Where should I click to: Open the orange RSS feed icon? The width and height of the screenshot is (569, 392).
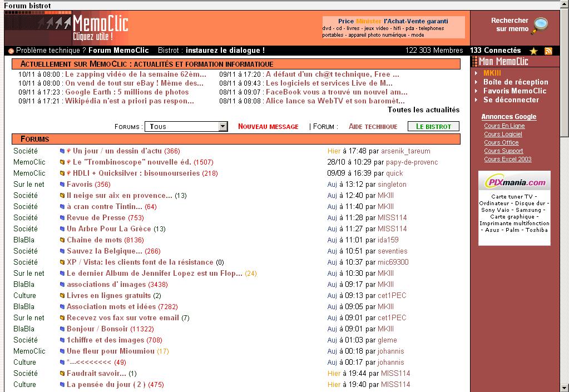548,51
